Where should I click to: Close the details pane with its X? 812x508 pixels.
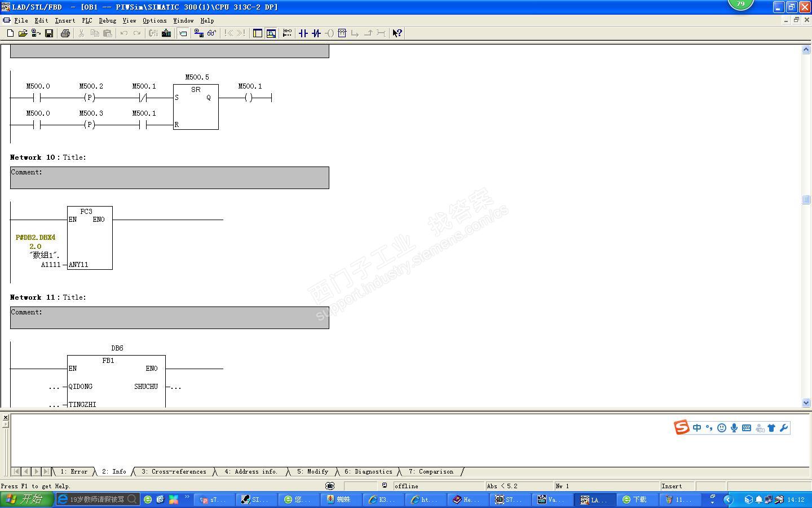5,418
